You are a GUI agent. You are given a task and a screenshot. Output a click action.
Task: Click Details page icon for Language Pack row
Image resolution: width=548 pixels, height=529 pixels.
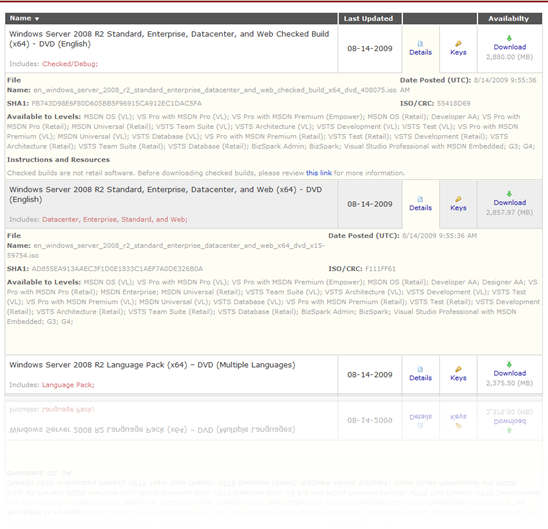pyautogui.click(x=420, y=369)
